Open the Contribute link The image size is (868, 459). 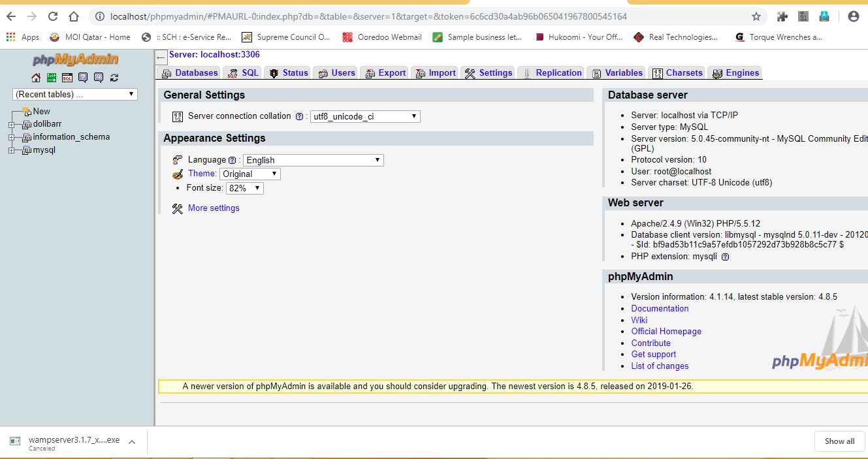(x=651, y=343)
